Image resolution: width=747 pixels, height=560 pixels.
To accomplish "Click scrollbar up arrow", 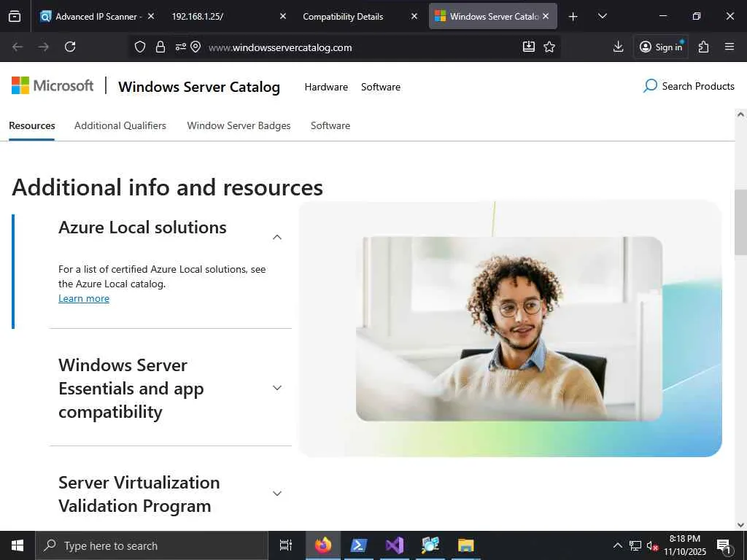I will (740, 114).
